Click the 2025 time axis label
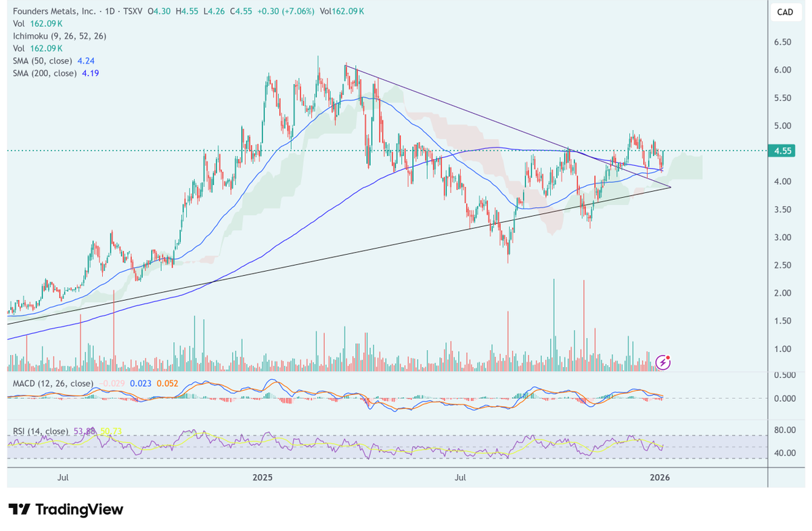812x531 pixels. coord(262,478)
